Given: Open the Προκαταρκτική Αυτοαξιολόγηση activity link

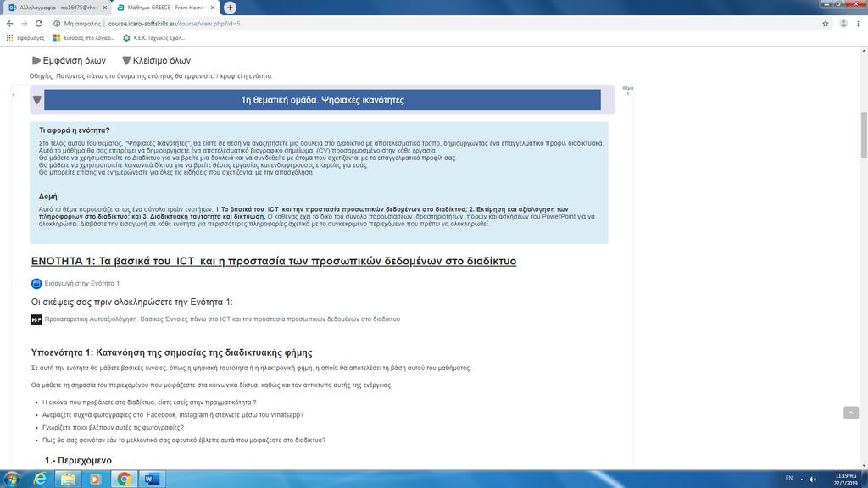Looking at the screenshot, I should [x=222, y=319].
